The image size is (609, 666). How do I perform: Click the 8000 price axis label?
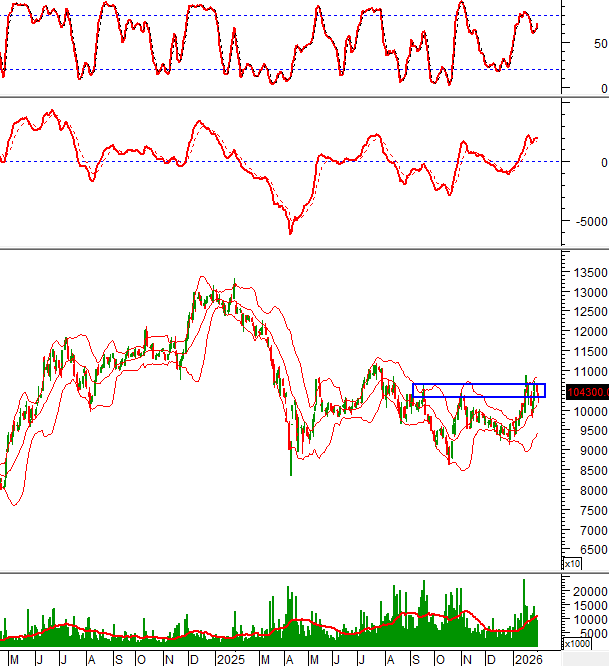[x=588, y=490]
